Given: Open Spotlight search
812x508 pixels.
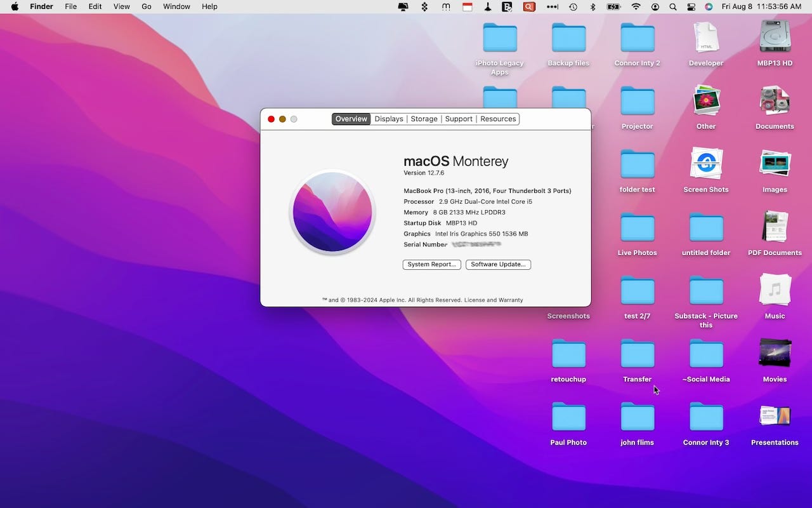Looking at the screenshot, I should (x=673, y=6).
